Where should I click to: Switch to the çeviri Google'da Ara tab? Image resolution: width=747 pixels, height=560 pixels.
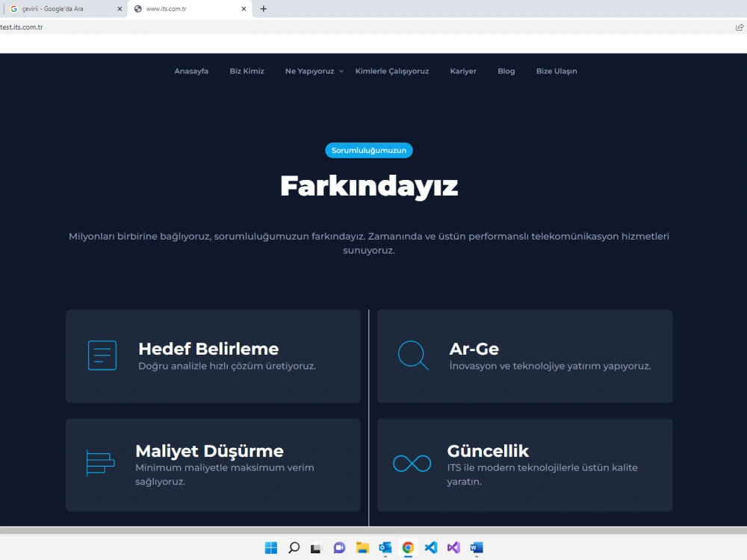tap(63, 8)
